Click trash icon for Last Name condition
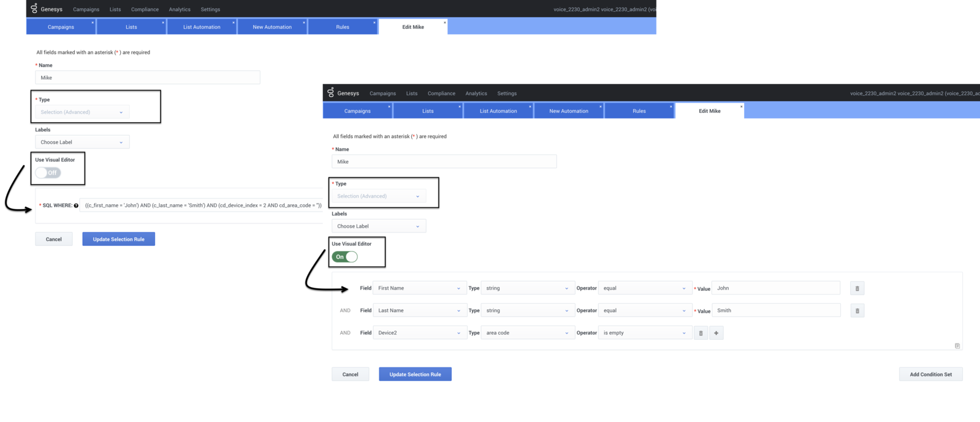This screenshot has height=422, width=980. [x=857, y=311]
